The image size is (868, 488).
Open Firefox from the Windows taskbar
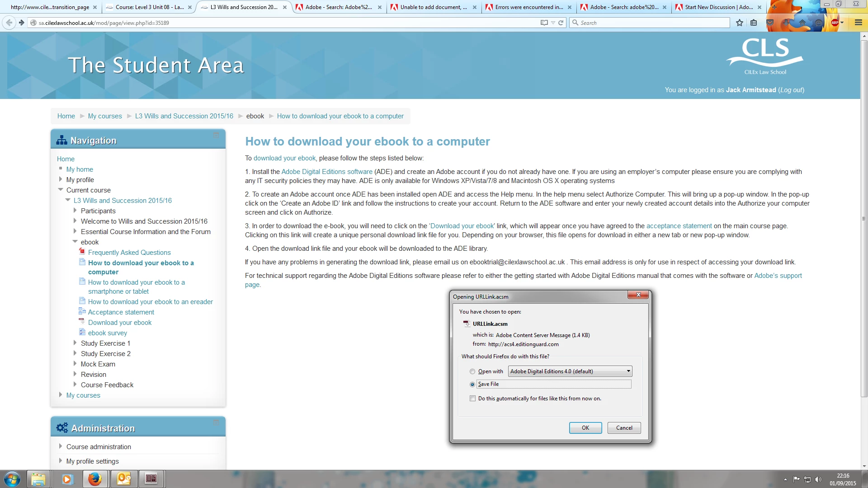[94, 479]
